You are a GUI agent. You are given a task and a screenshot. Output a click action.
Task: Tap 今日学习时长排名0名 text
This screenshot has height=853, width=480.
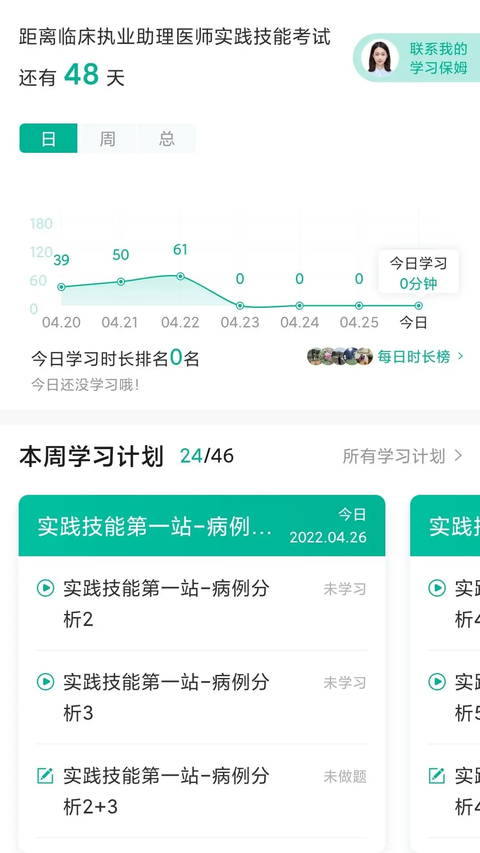click(115, 358)
